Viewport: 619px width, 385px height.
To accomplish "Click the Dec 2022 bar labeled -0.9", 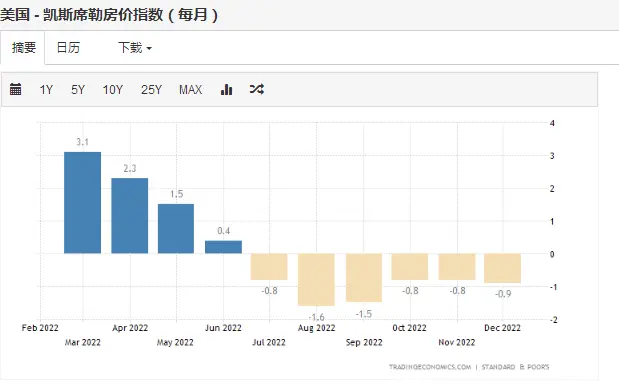I will click(503, 268).
